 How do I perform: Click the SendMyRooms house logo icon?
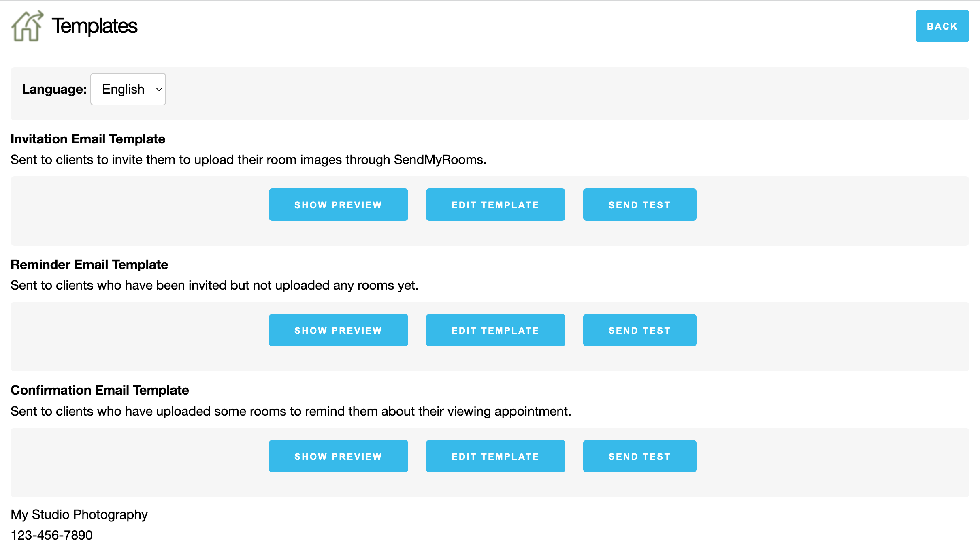27,26
